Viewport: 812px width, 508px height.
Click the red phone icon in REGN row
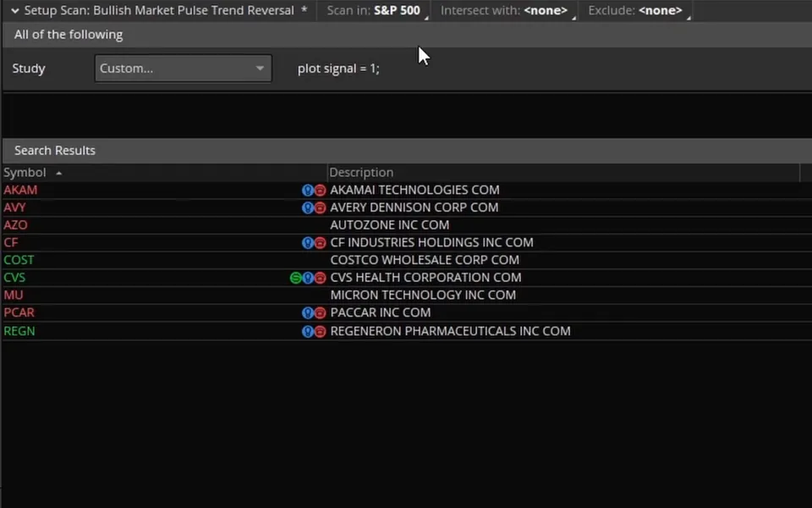320,331
